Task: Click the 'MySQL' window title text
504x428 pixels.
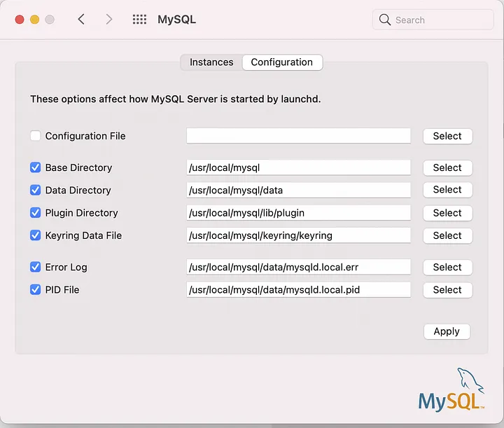Action: coord(176,20)
